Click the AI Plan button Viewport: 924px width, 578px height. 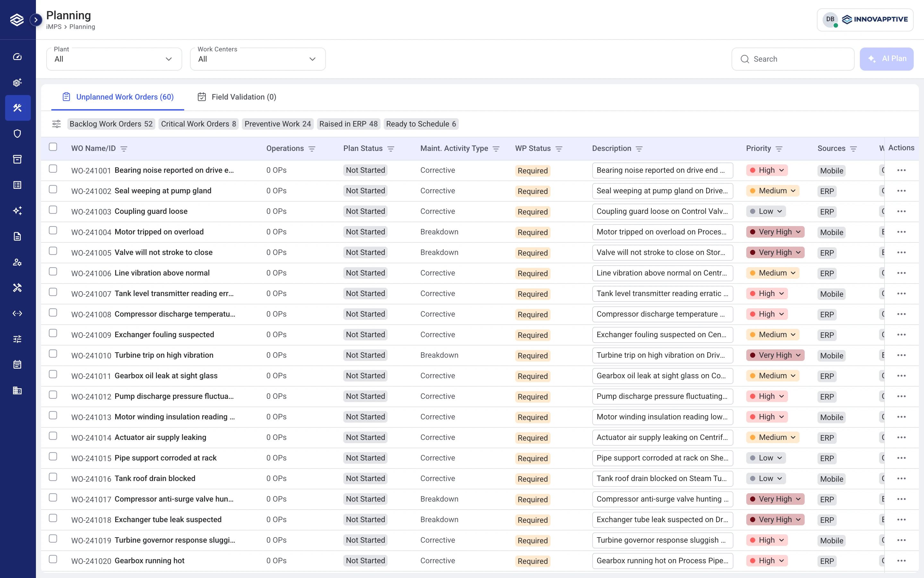[886, 59]
